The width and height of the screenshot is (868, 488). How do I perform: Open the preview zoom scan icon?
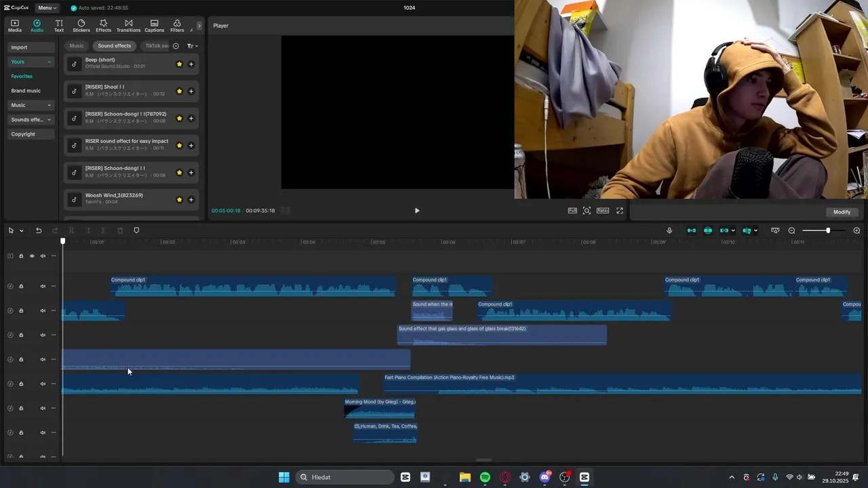pos(587,211)
